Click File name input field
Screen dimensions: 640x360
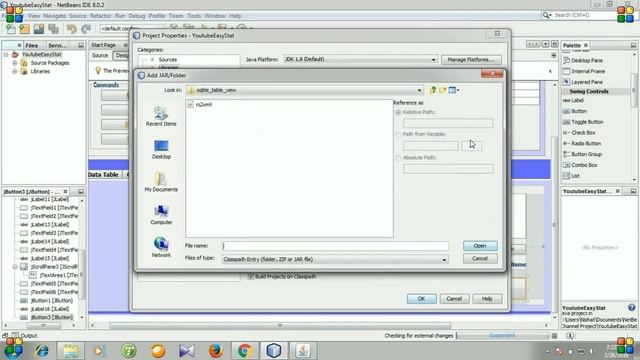pos(336,246)
